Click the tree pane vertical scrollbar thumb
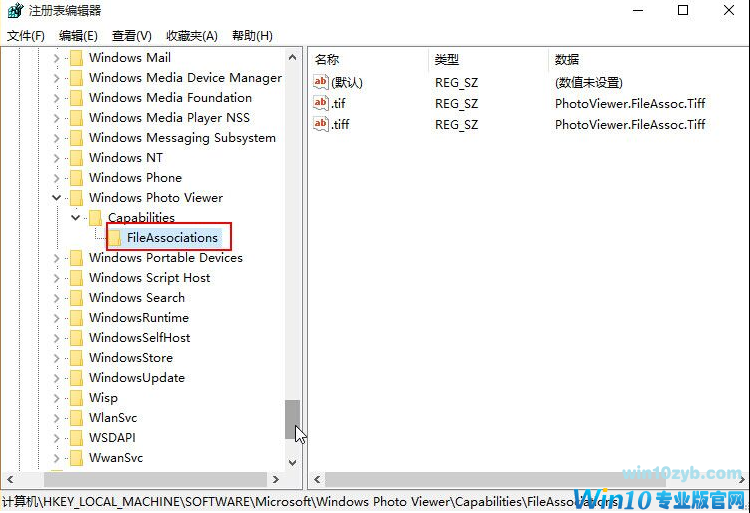The width and height of the screenshot is (750, 513). [293, 419]
